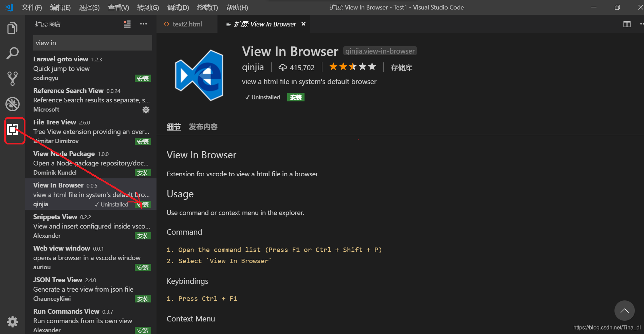The height and width of the screenshot is (334, 644).
Task: Select Run Commands View in results
Action: click(91, 319)
